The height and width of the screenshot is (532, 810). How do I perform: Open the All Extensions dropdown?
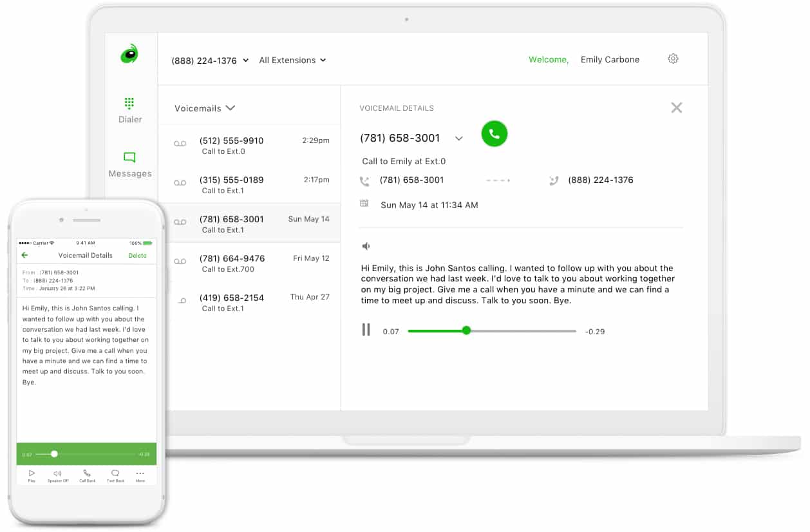pyautogui.click(x=292, y=60)
